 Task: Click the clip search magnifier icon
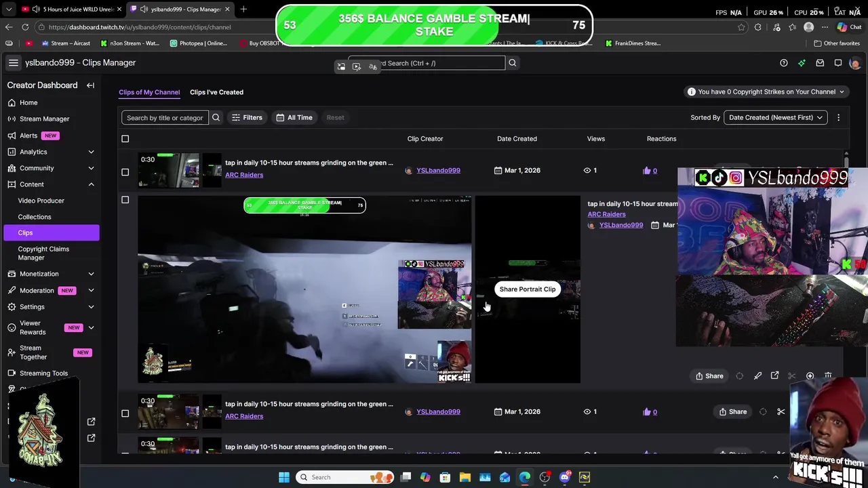coord(216,117)
